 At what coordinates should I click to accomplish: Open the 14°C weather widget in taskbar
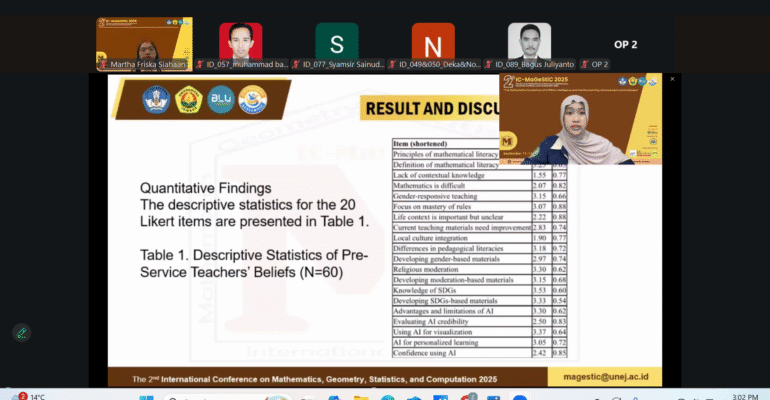point(30,396)
